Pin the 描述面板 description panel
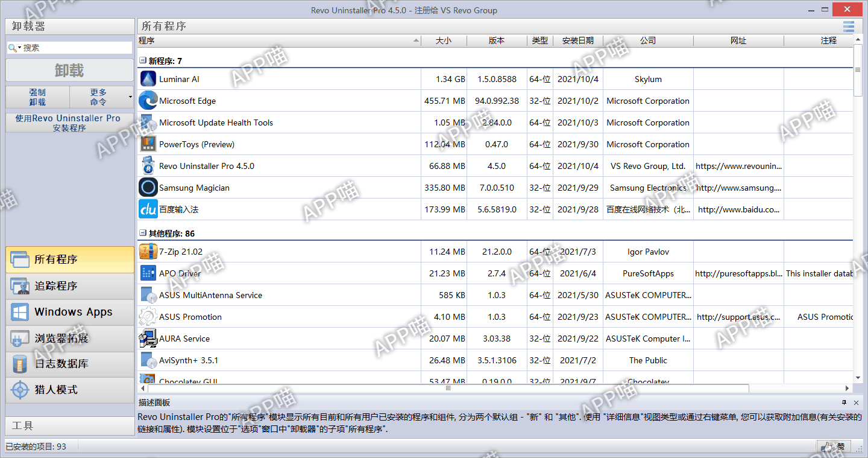Screen dimensions: 868x458 tap(844, 402)
